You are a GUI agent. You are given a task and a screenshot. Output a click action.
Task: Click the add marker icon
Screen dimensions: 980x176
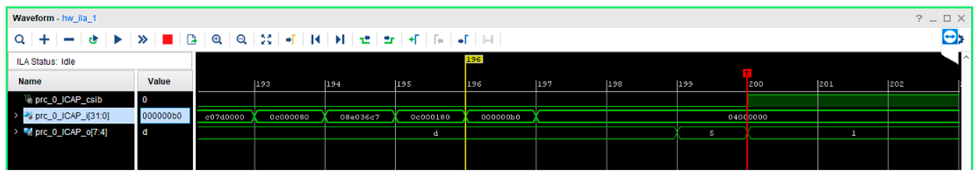pyautogui.click(x=414, y=39)
